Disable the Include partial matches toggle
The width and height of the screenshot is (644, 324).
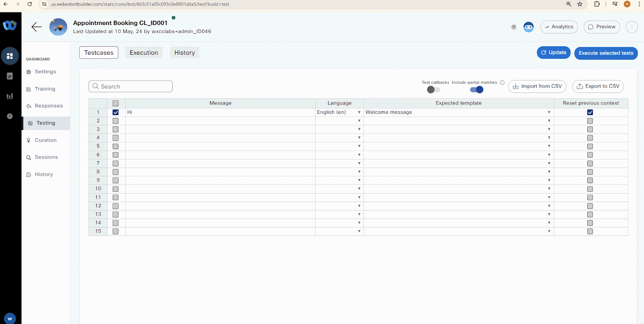coord(477,90)
